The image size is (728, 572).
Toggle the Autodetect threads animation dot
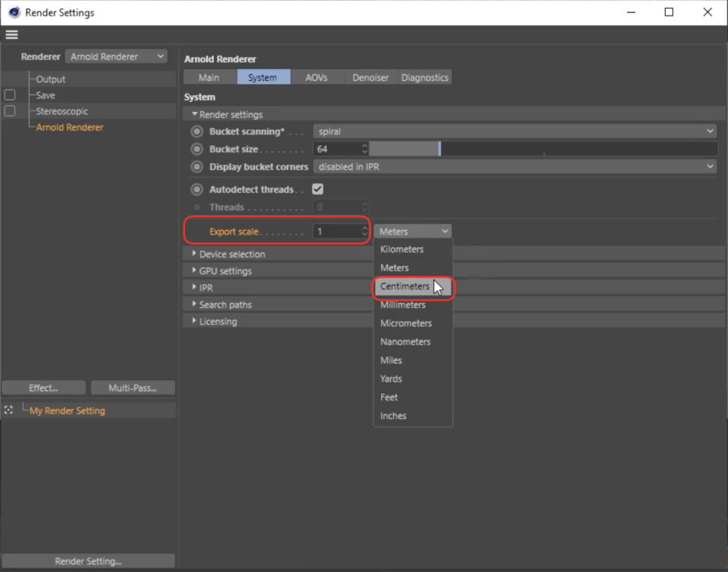pyautogui.click(x=197, y=190)
